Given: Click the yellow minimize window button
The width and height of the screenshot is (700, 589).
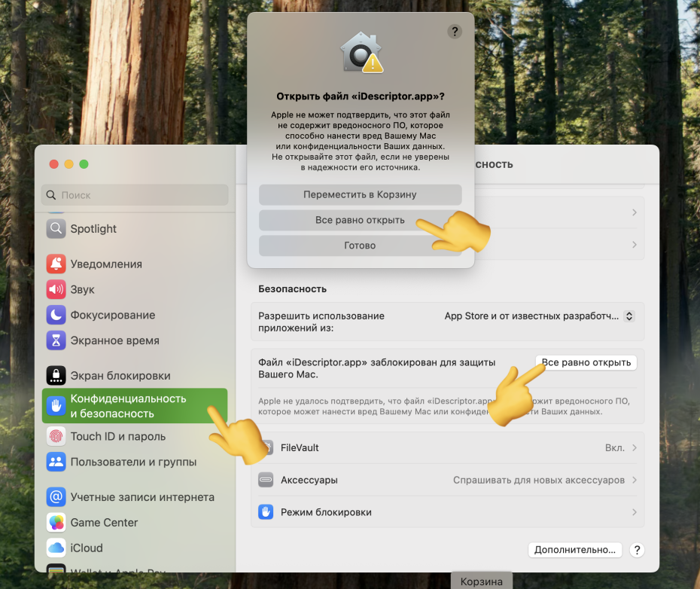Looking at the screenshot, I should [x=68, y=164].
